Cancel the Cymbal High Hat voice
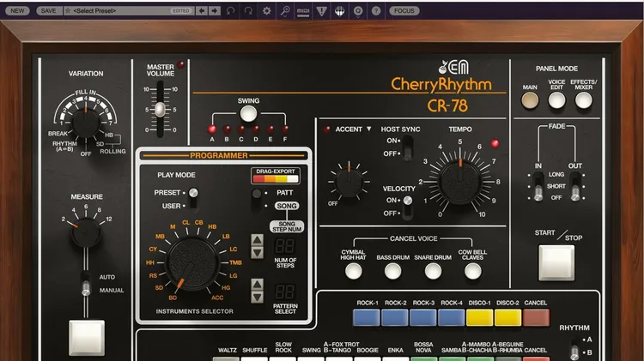 point(353,271)
